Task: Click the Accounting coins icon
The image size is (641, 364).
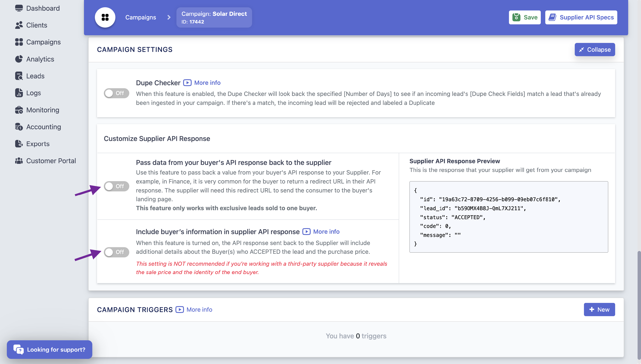Action: point(19,127)
